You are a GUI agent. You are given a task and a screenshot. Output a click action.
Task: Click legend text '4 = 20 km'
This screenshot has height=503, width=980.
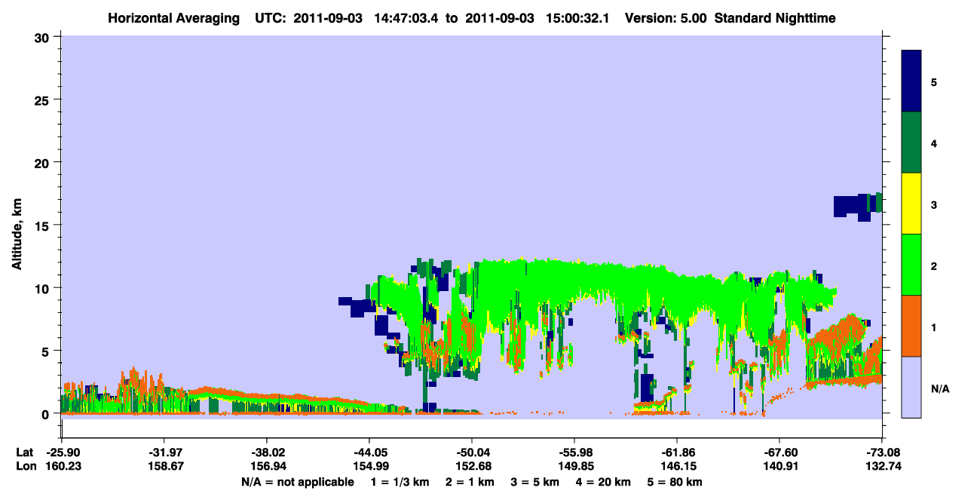point(605,482)
